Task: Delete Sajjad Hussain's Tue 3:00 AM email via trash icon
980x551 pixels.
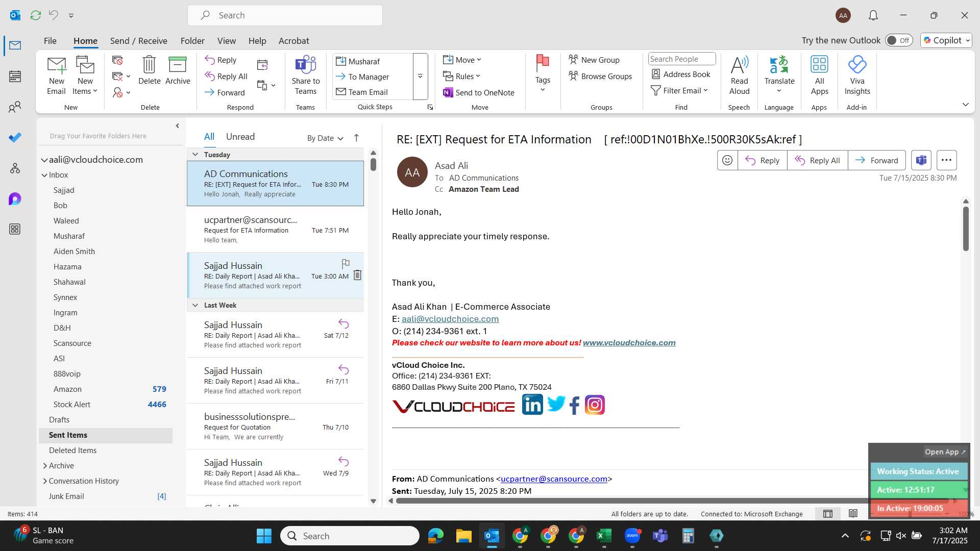Action: (x=357, y=275)
